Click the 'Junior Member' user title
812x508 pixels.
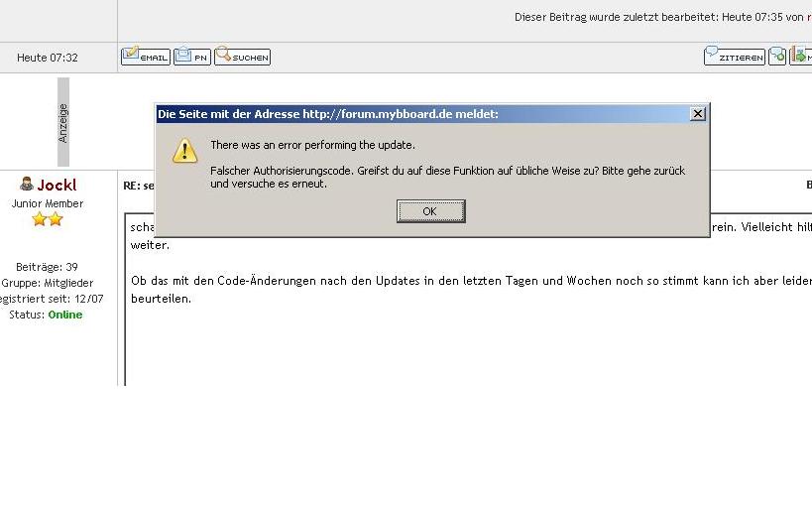tap(48, 203)
